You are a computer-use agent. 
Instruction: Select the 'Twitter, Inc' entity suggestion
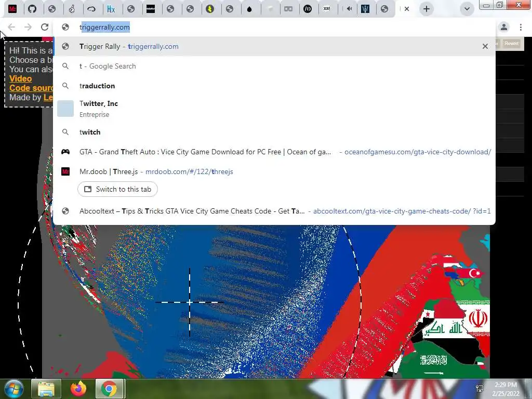[x=274, y=109]
